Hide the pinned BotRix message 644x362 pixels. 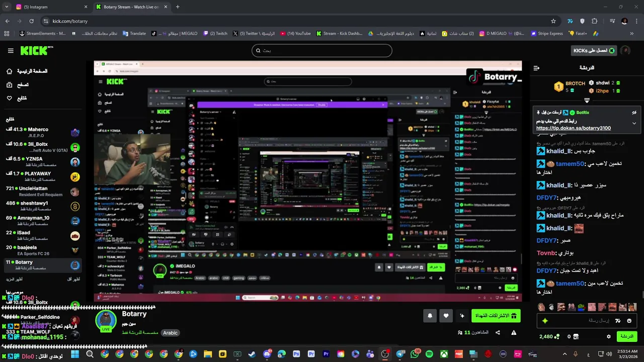click(634, 113)
